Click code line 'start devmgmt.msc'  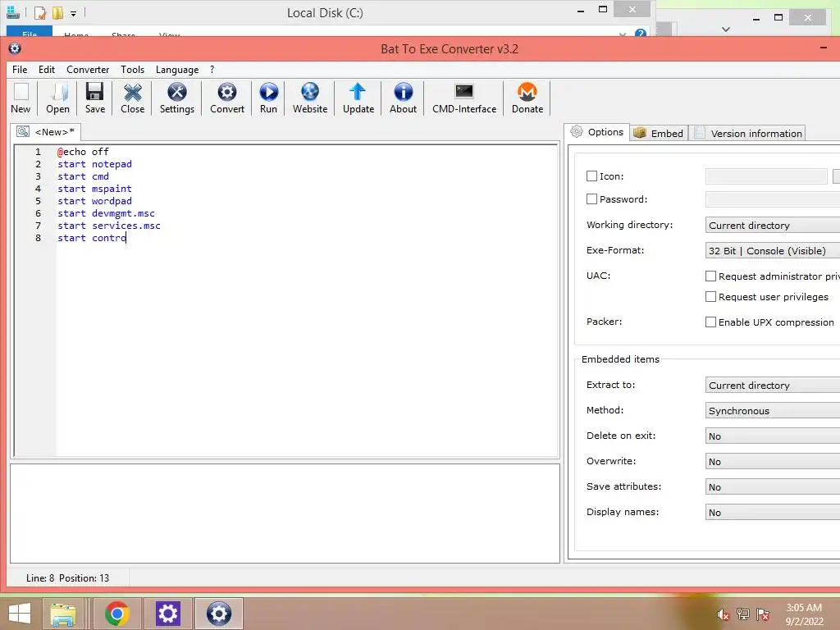click(106, 213)
